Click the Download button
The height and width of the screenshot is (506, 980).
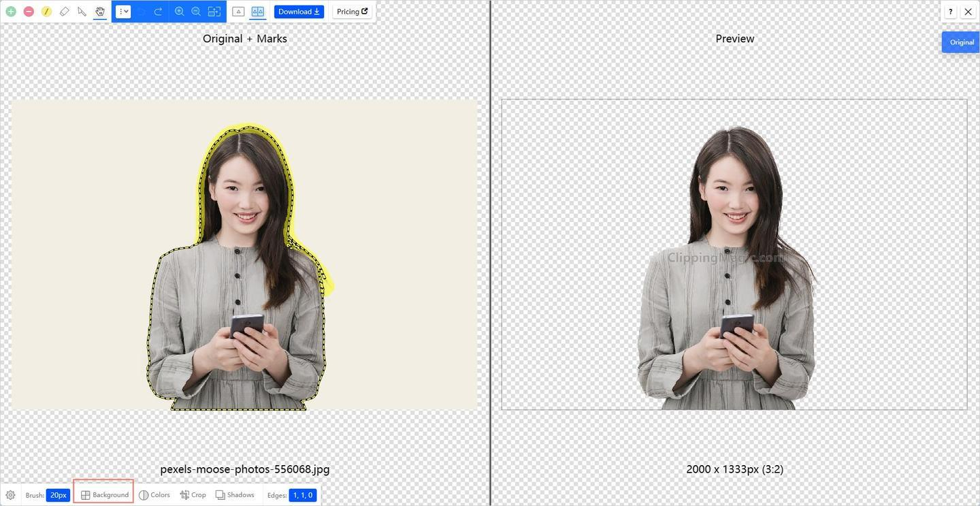click(299, 12)
